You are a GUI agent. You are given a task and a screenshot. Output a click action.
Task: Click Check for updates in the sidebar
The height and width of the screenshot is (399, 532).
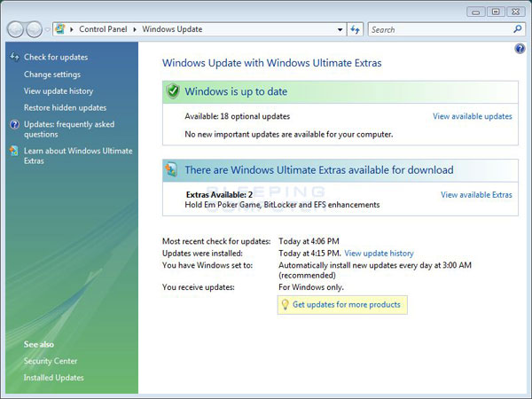(56, 57)
